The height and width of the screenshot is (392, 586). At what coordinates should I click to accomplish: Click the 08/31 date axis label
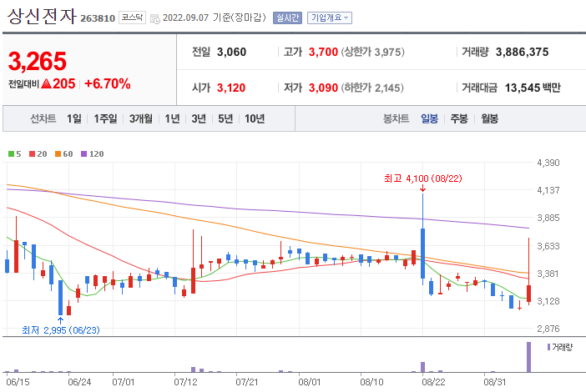(x=495, y=382)
